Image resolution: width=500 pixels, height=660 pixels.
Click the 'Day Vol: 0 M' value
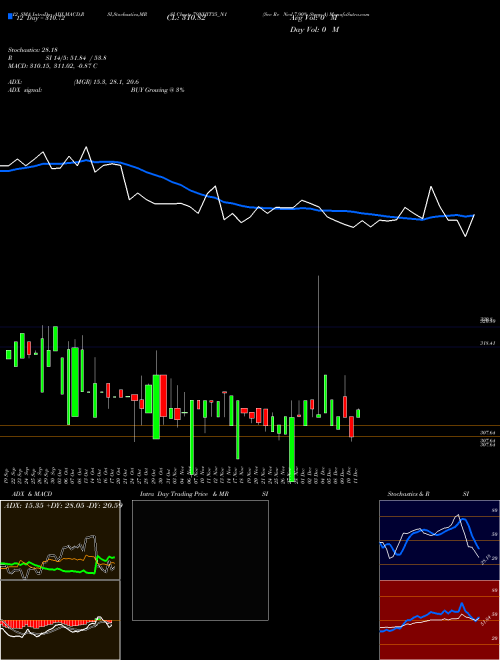[314, 29]
